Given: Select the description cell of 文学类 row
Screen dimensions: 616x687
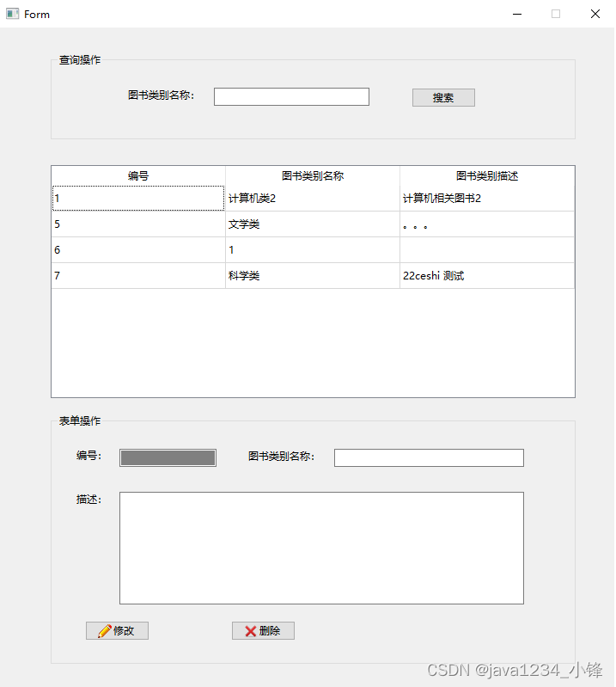Looking at the screenshot, I should click(x=488, y=224).
